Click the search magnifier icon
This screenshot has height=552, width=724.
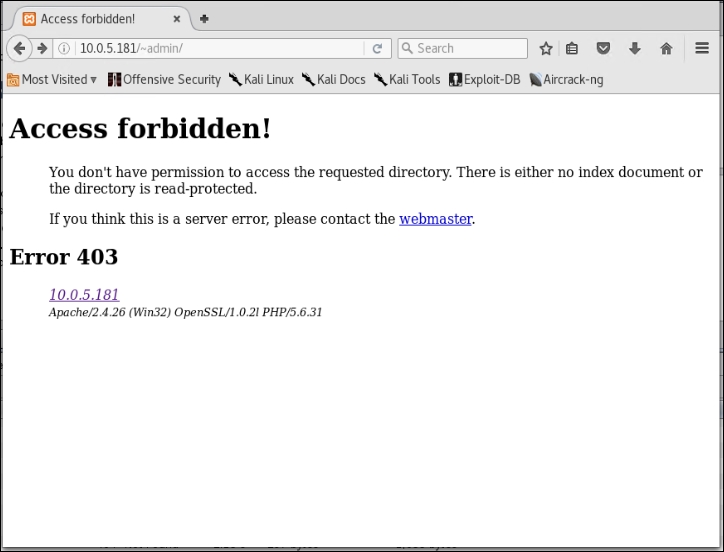tap(407, 48)
